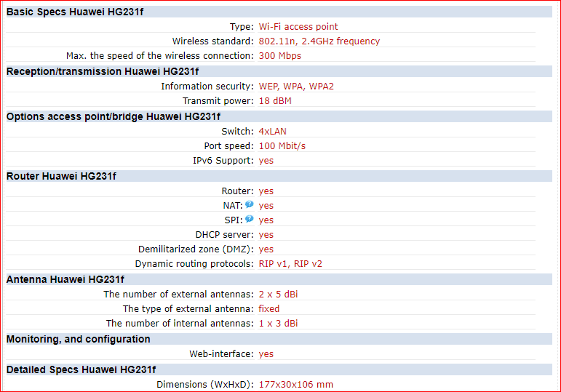Click the "Router Huawei HG231f" section header
This screenshot has width=561, height=392.
click(x=61, y=175)
